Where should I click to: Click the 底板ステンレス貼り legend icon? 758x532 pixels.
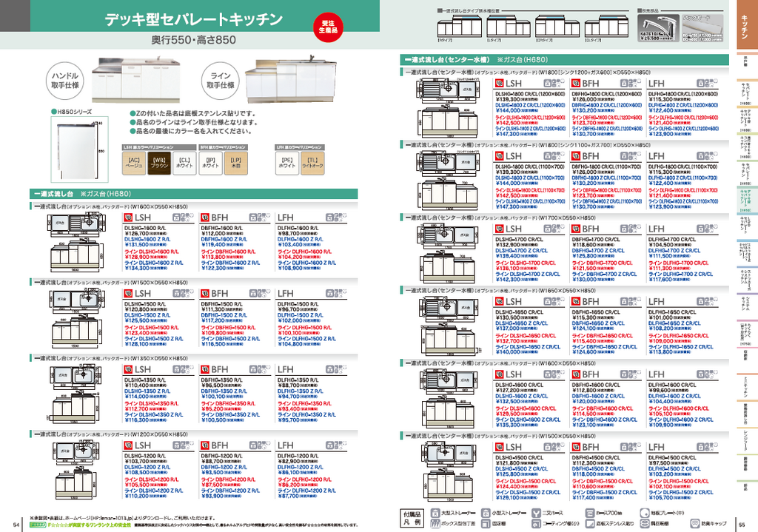click(x=589, y=524)
